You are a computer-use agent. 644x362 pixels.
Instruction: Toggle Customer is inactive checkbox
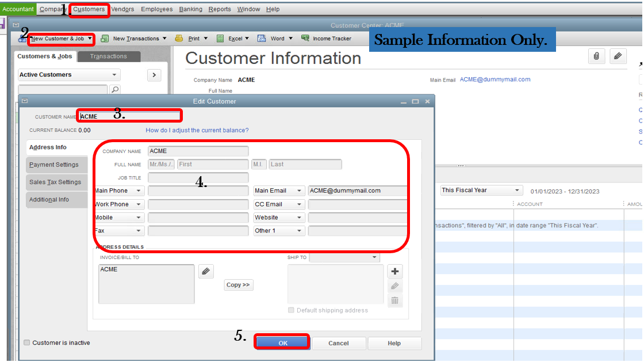(x=26, y=342)
